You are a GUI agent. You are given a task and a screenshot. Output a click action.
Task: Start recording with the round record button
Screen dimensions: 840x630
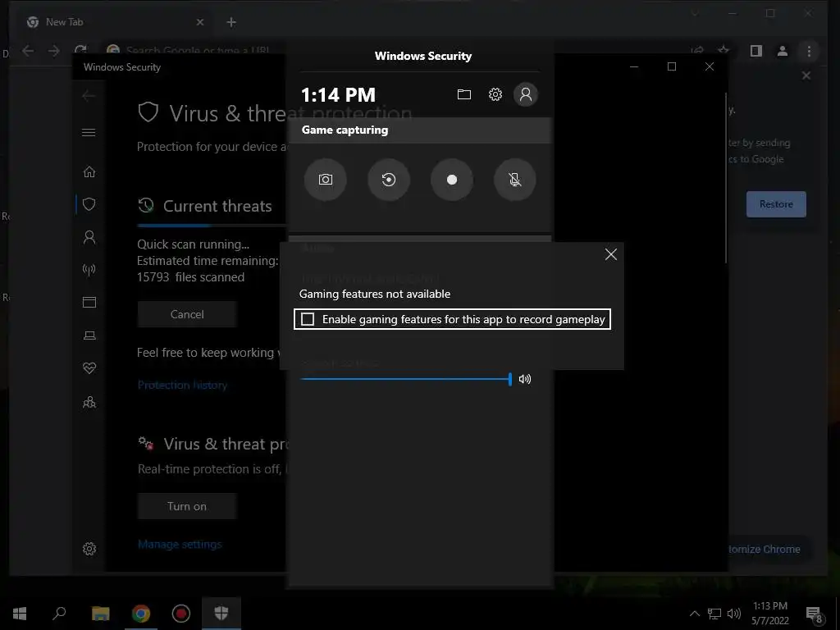452,180
